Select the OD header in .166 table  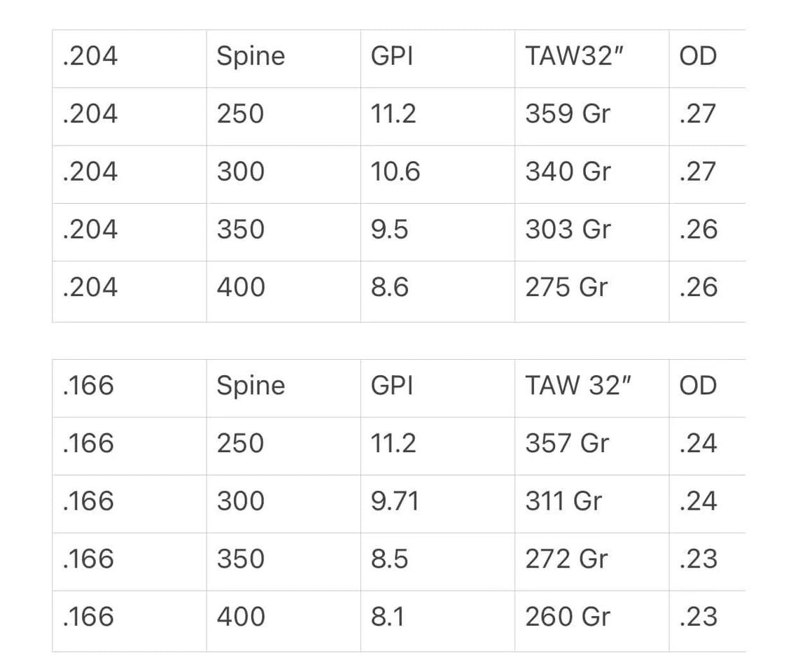pyautogui.click(x=699, y=386)
